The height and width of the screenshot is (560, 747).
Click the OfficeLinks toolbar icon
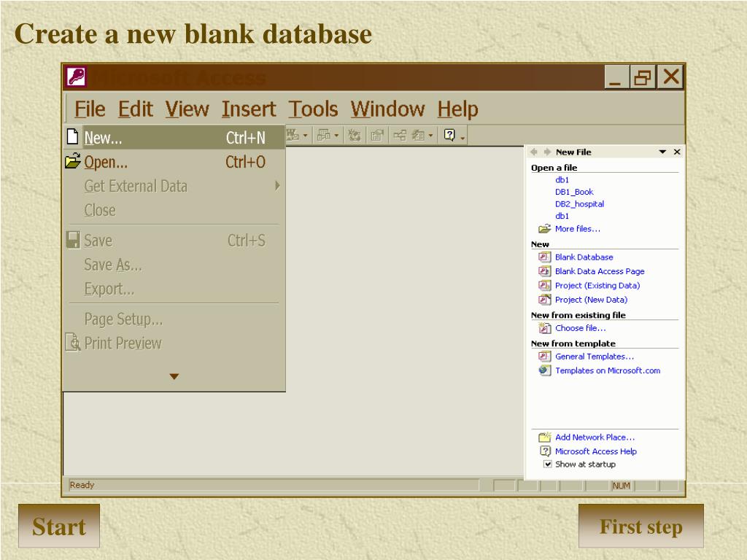[293, 135]
